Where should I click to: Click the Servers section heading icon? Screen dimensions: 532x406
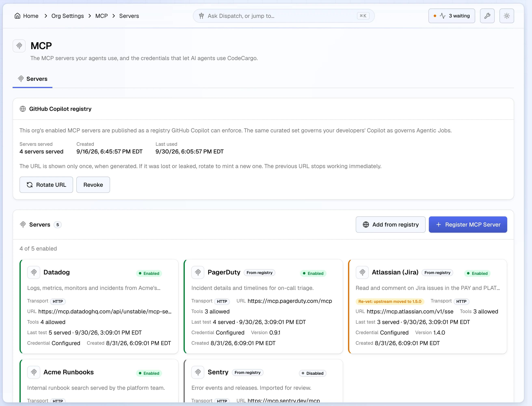[x=23, y=225]
